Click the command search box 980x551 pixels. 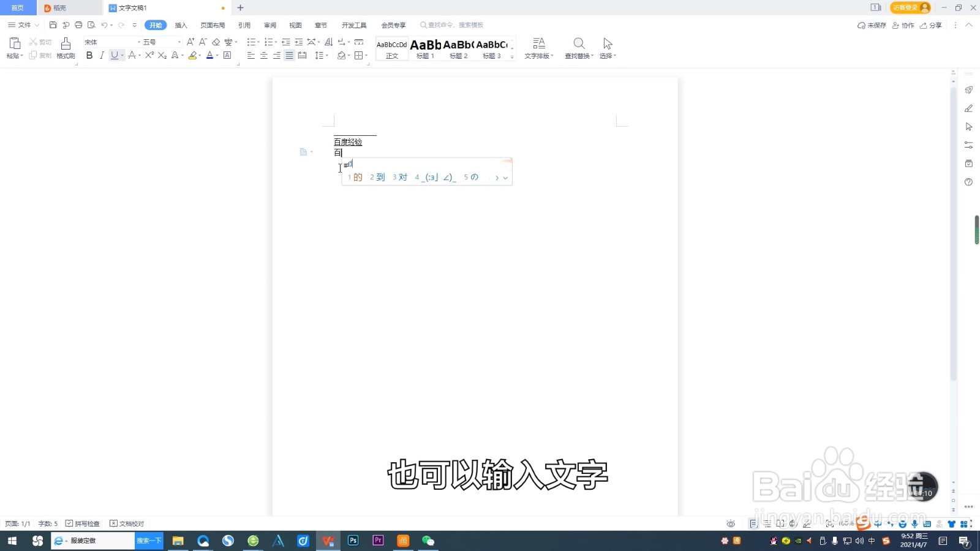(452, 25)
